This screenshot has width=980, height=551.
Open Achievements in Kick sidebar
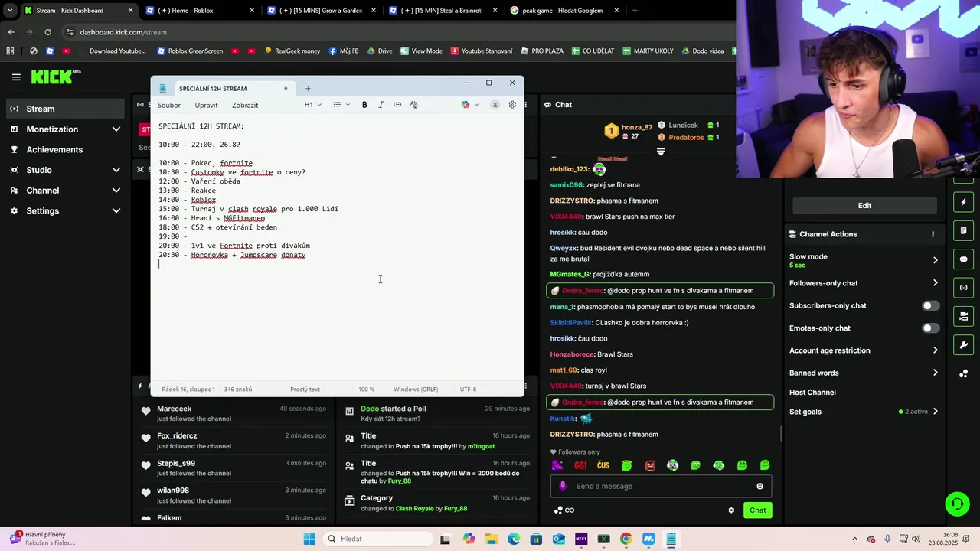point(65,150)
